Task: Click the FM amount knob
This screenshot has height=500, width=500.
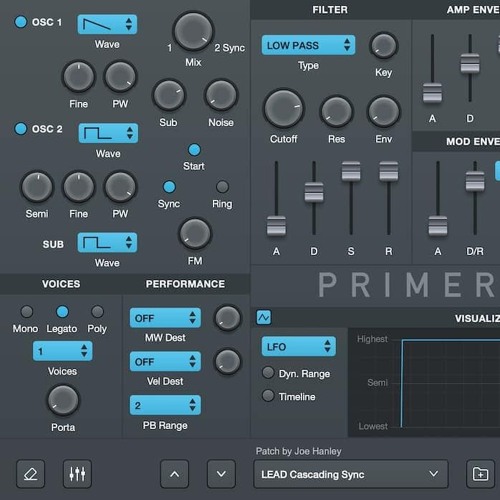Action: (x=195, y=234)
